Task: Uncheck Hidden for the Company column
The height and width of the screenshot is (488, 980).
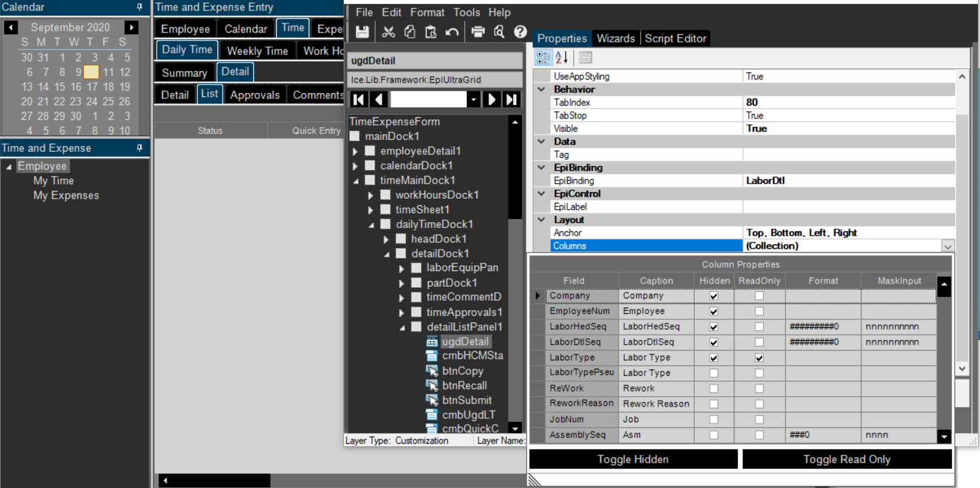Action: tap(714, 295)
